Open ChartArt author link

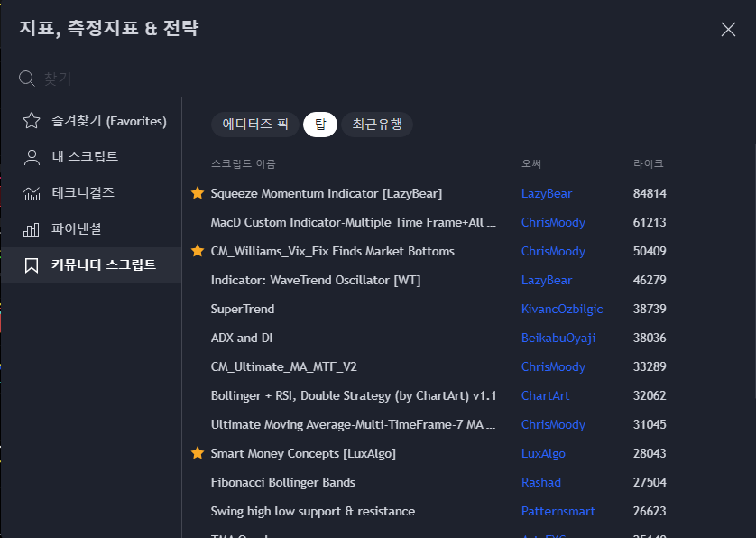[545, 395]
